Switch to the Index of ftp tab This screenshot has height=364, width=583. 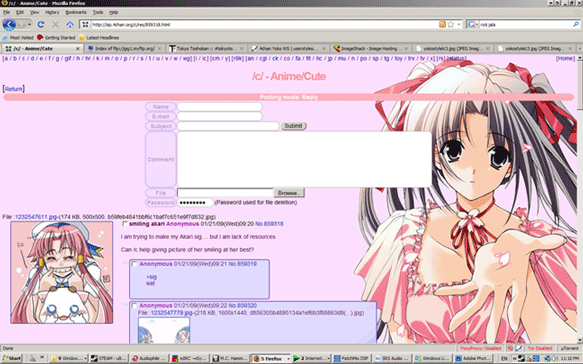click(x=124, y=49)
